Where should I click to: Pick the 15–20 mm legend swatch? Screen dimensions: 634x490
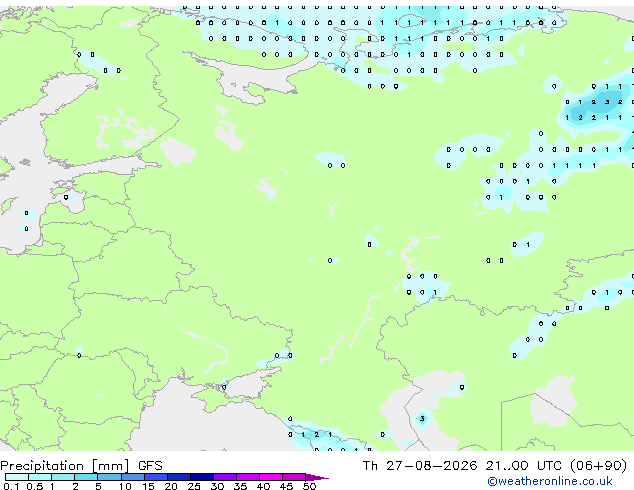(156, 477)
